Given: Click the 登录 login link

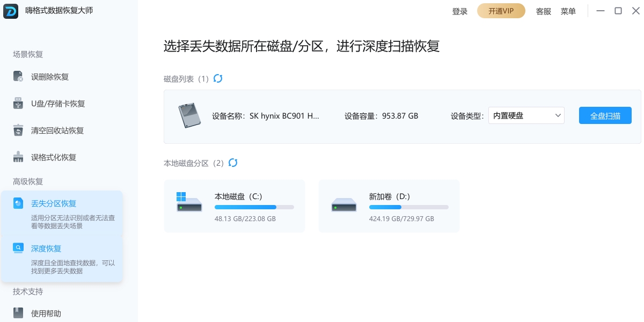Looking at the screenshot, I should pos(460,11).
